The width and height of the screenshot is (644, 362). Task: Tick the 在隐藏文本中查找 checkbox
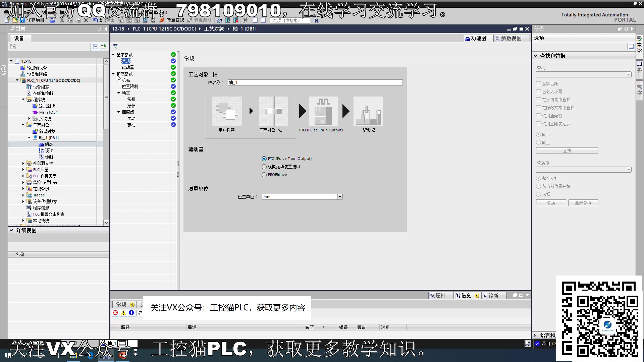[x=539, y=108]
